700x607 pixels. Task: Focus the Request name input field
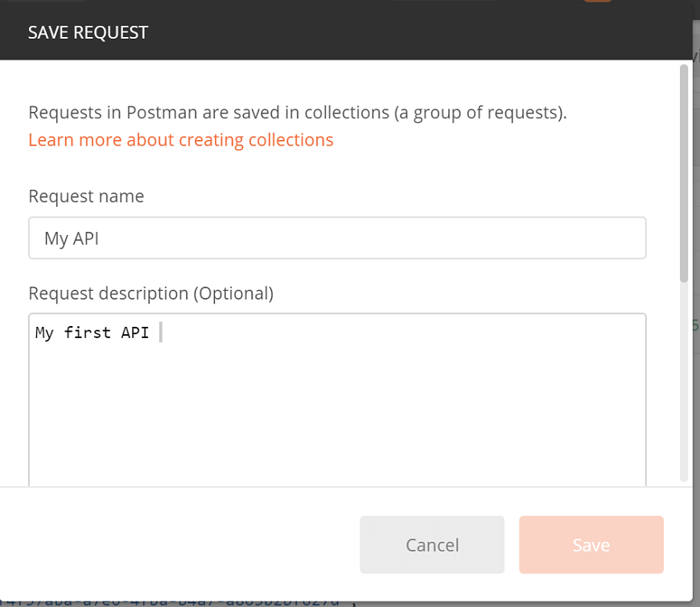[x=337, y=238]
